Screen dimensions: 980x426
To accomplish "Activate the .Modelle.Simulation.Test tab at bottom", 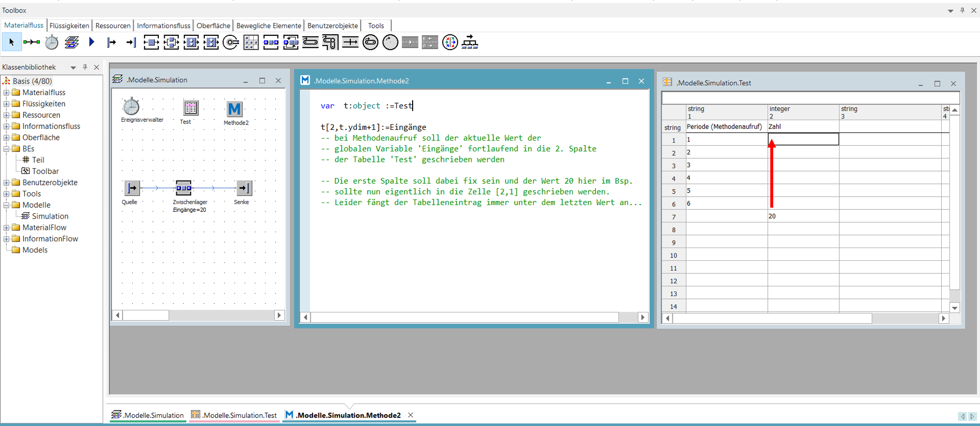I will [234, 415].
